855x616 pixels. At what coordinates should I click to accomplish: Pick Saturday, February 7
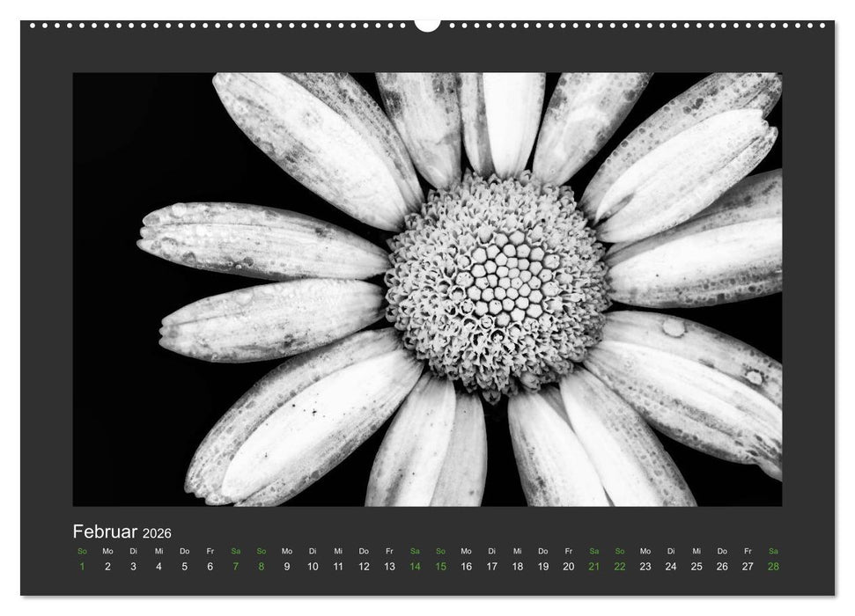[235, 567]
